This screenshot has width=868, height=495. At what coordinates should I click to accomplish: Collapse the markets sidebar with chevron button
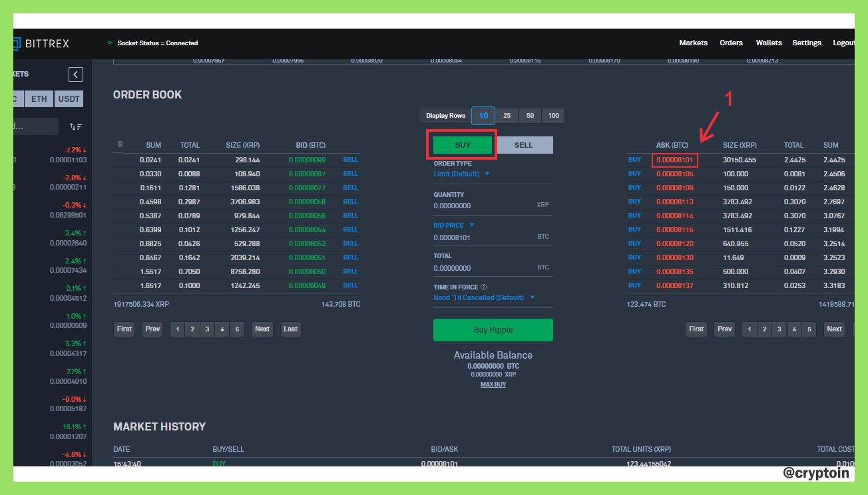(76, 75)
